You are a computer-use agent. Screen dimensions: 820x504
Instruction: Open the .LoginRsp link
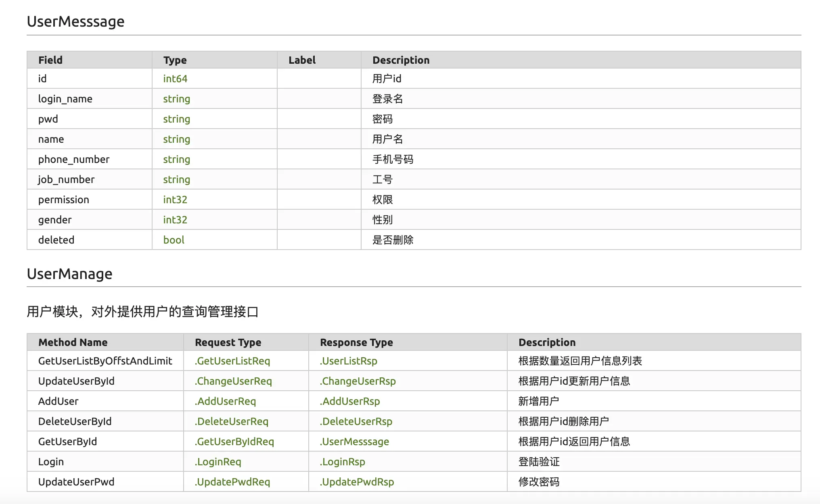(x=343, y=462)
